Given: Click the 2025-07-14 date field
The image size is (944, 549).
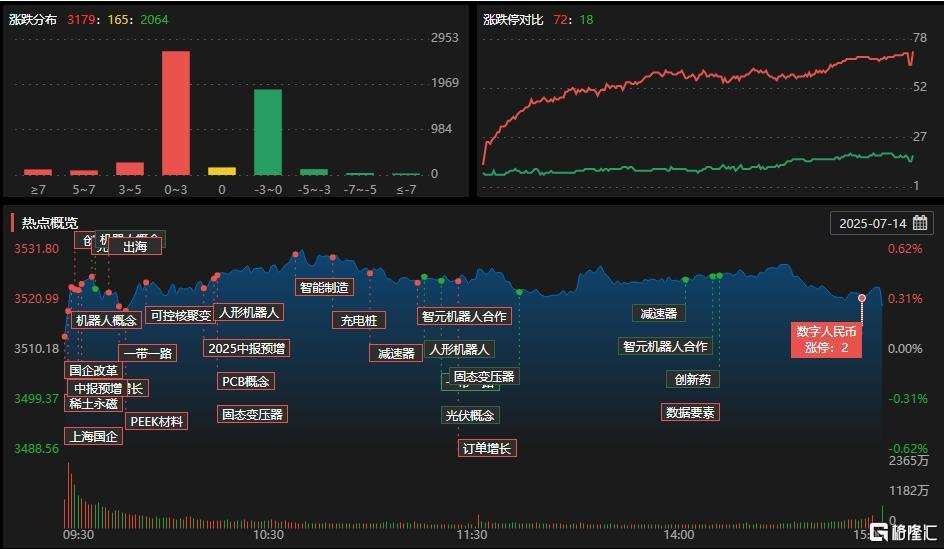Looking at the screenshot, I should pos(881,223).
